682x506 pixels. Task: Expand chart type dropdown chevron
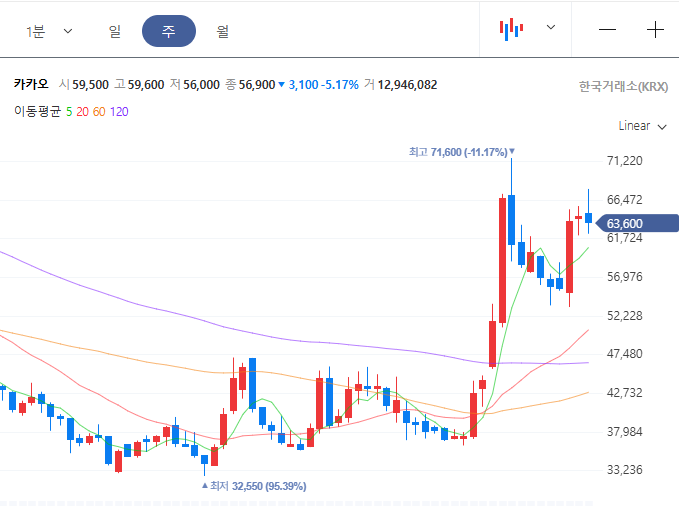[x=551, y=27]
